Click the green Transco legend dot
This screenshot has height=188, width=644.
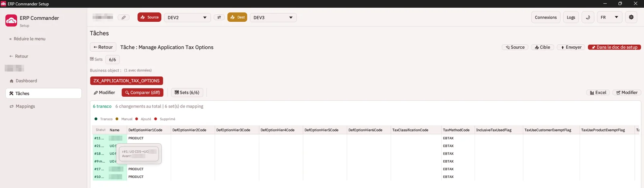(x=96, y=119)
